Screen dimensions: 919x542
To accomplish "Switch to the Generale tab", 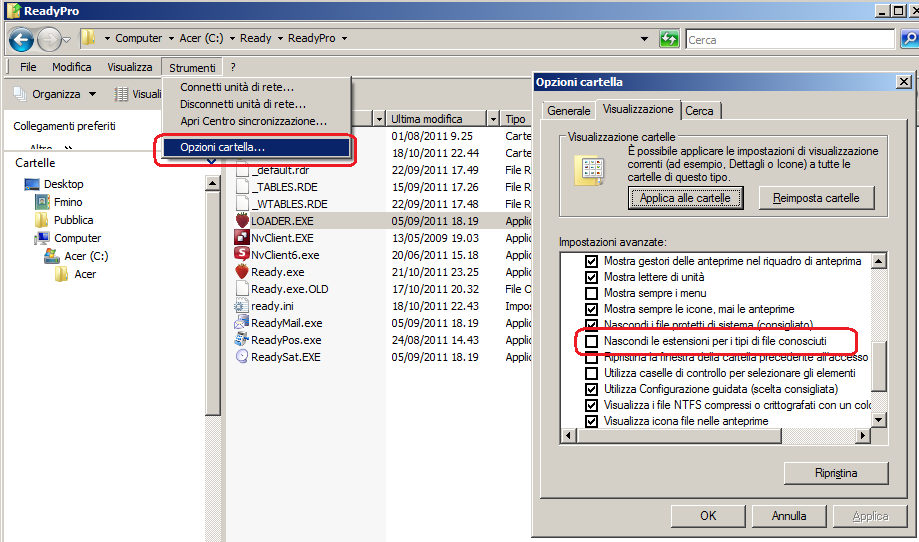I will [569, 111].
